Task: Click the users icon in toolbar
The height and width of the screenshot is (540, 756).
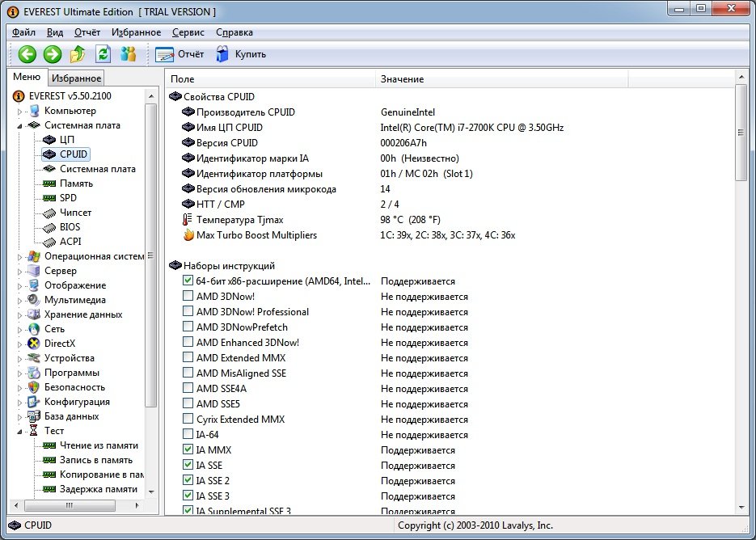Action: [x=128, y=54]
